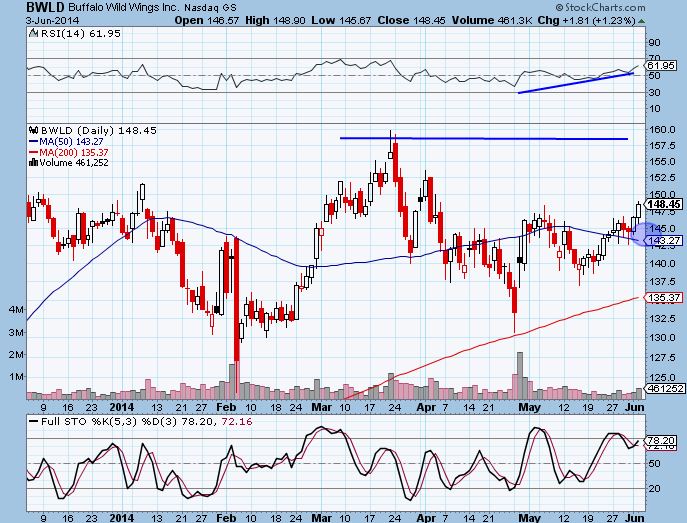
Task: Click the Apr label on price chart axis
Action: click(426, 407)
